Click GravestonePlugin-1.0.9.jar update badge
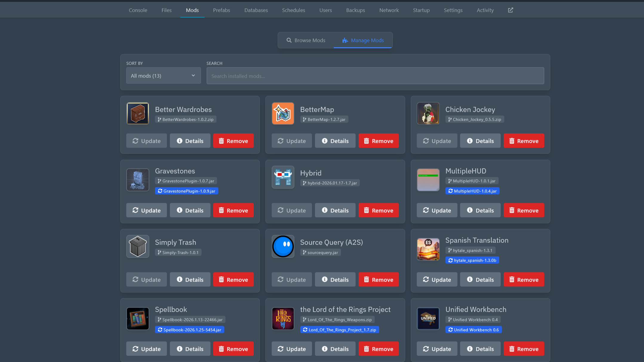 click(186, 191)
